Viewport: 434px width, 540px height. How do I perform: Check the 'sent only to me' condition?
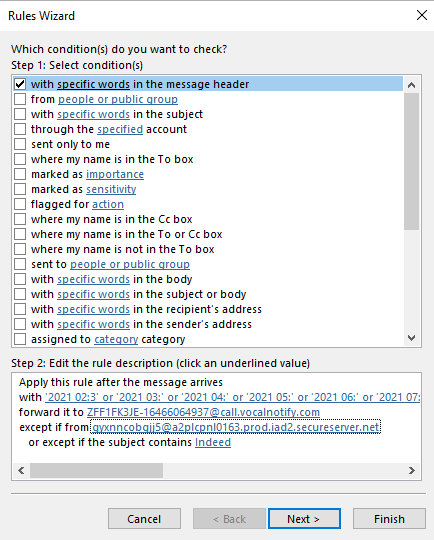click(20, 144)
